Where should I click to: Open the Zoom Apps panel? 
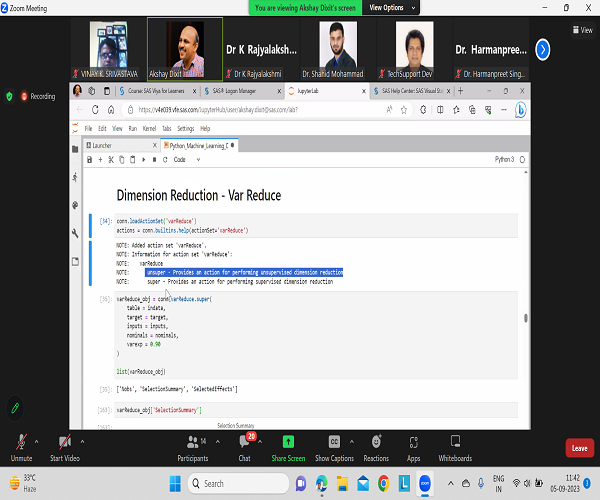(414, 448)
